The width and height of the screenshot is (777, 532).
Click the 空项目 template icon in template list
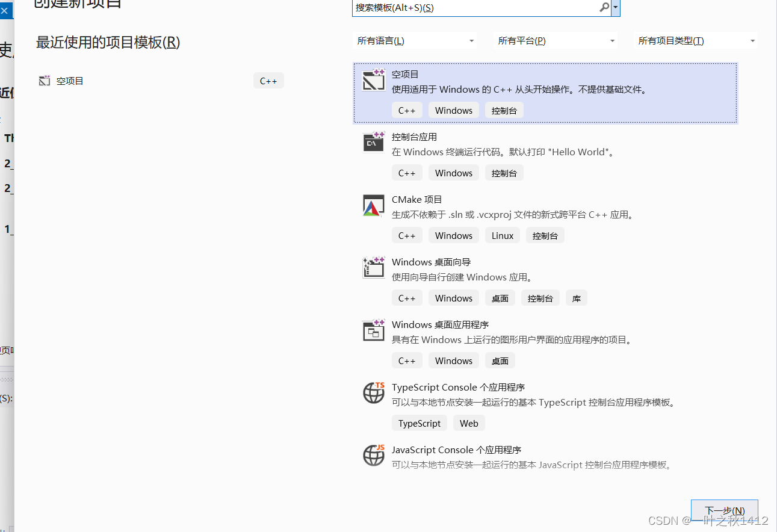tap(373, 80)
